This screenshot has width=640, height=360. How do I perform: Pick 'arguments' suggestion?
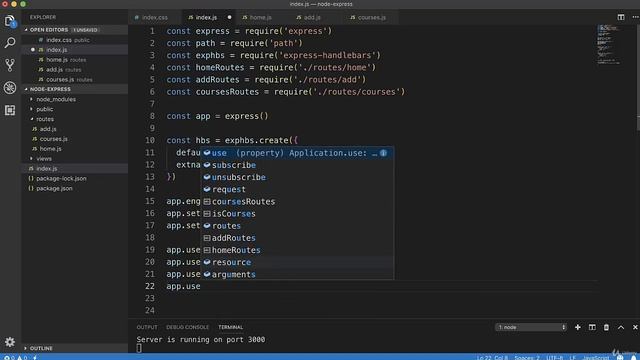pos(297,274)
